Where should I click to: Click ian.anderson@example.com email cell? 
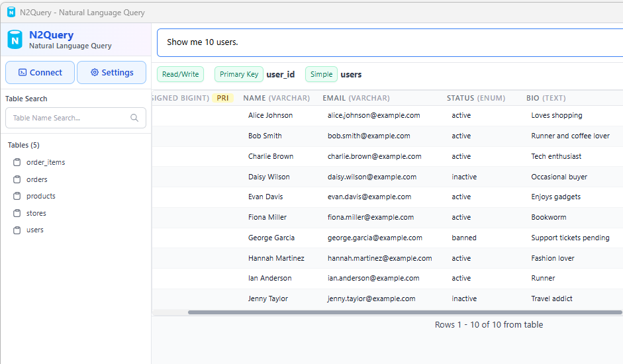(x=373, y=278)
